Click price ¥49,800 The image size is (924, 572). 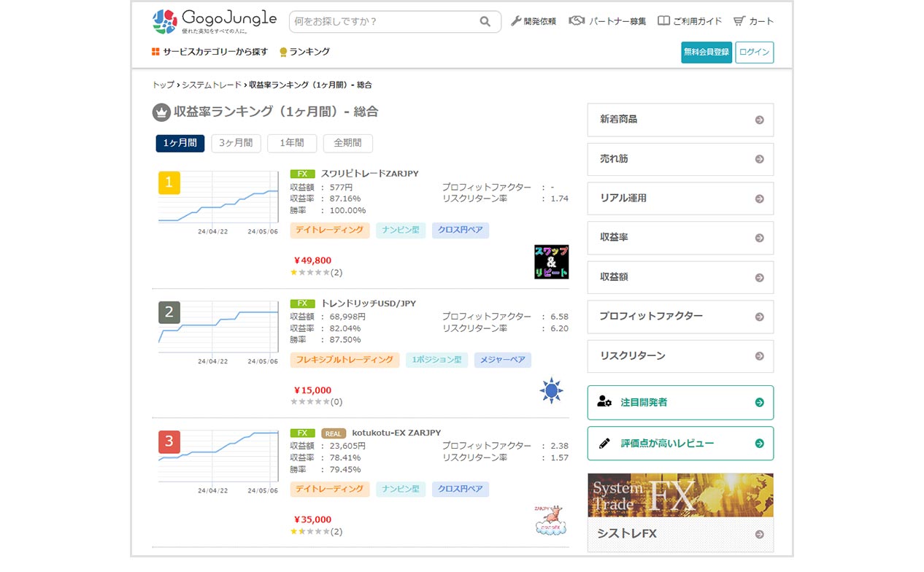point(312,260)
